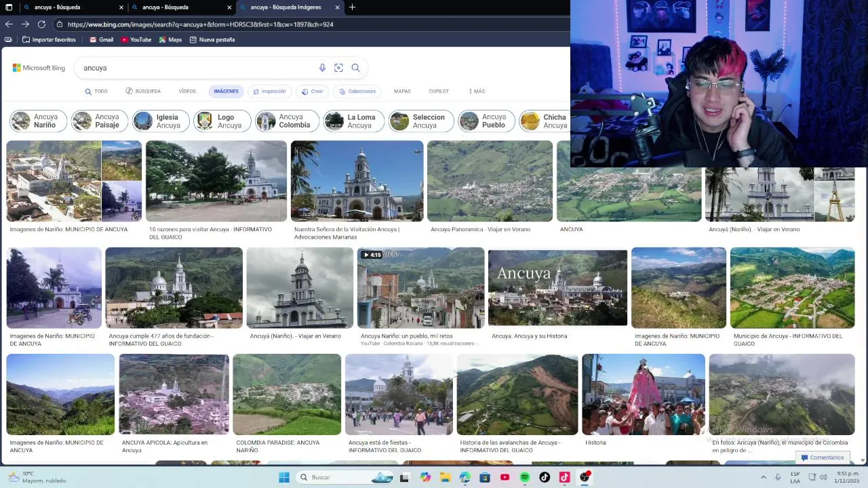
Task: Open 'Ancuya Panoramica' image result
Action: tap(490, 181)
